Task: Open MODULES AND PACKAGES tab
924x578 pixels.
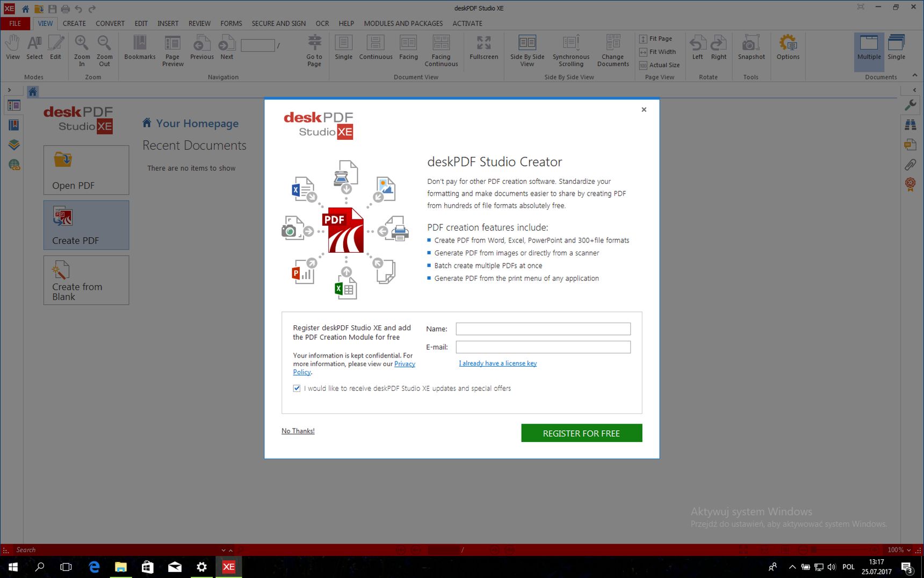Action: point(403,23)
